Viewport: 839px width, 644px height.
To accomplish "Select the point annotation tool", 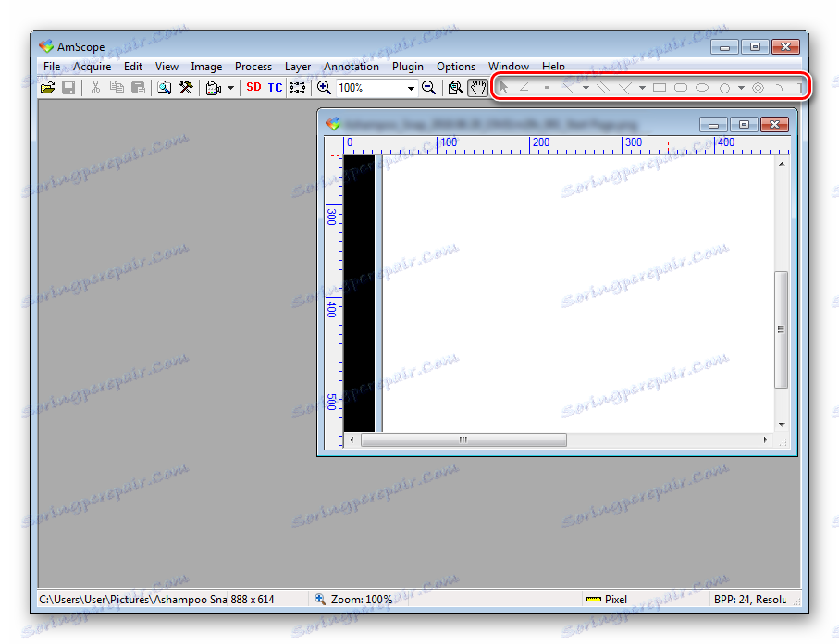I will (x=547, y=87).
